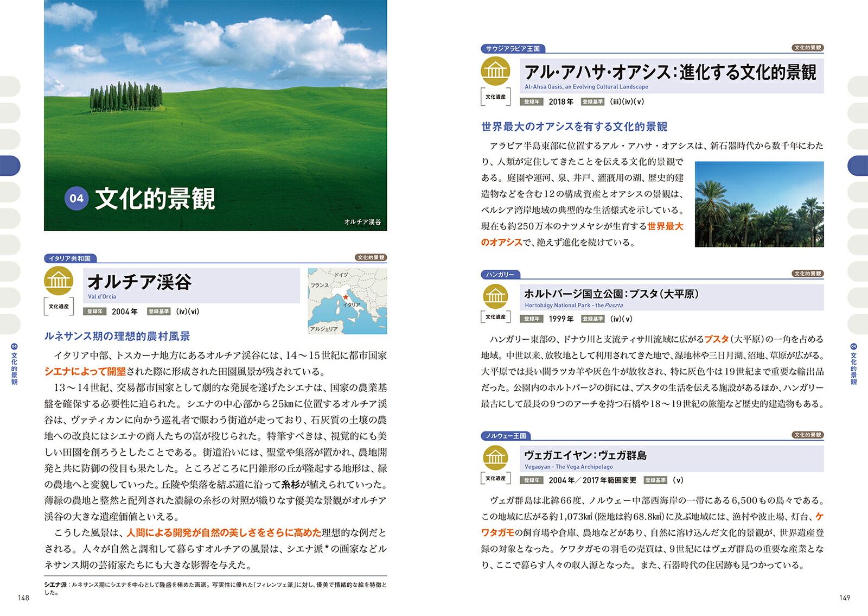Click the red star on the Italy map

tap(346, 297)
